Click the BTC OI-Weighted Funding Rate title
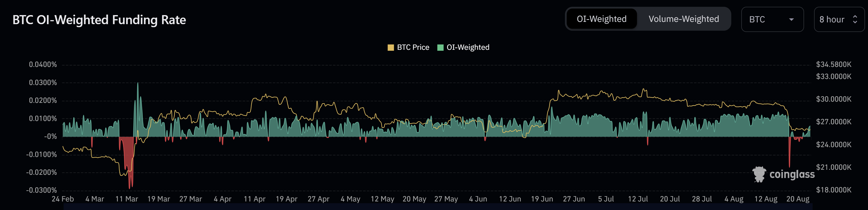868x210 pixels. (99, 20)
